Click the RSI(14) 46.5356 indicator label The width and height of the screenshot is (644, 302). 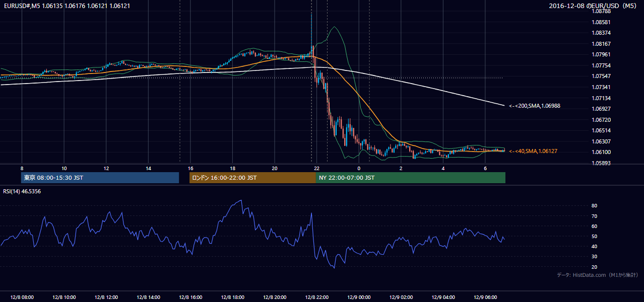click(x=22, y=191)
